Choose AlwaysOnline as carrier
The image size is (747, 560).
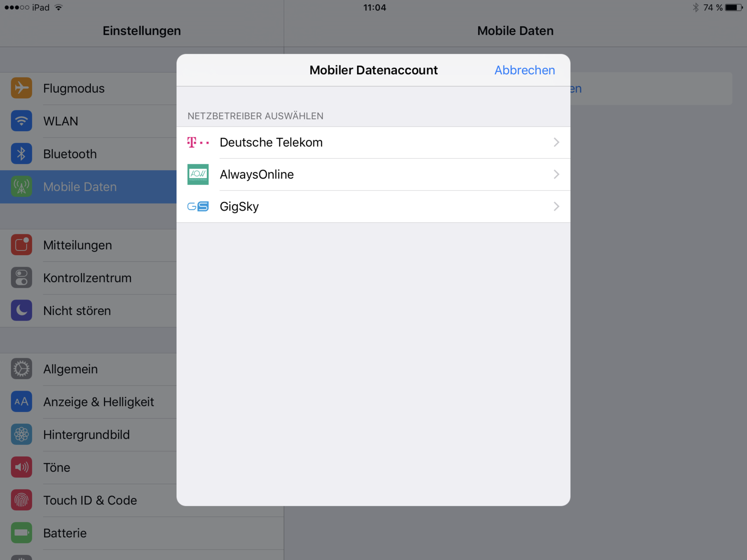tap(373, 175)
